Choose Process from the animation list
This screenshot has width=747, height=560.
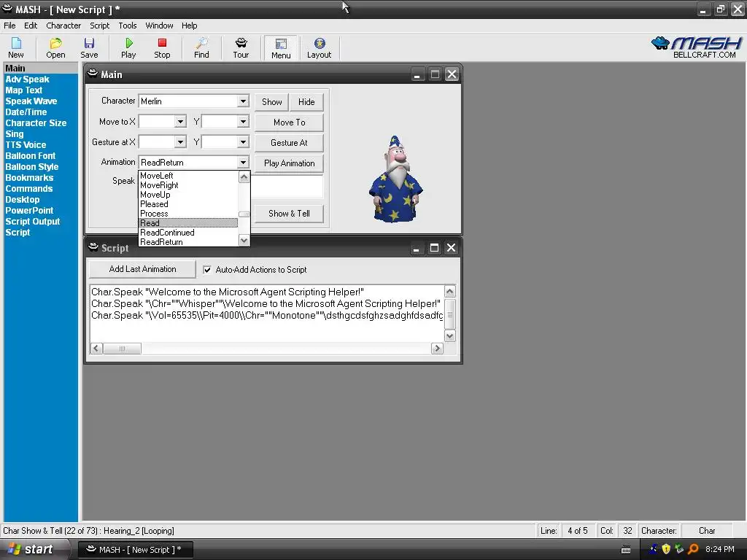click(x=188, y=214)
